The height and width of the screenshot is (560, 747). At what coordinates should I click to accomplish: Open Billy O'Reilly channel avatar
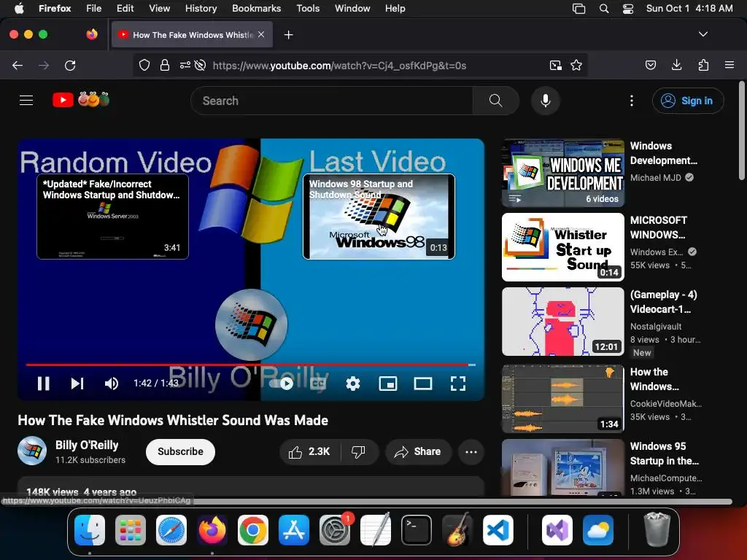click(32, 451)
